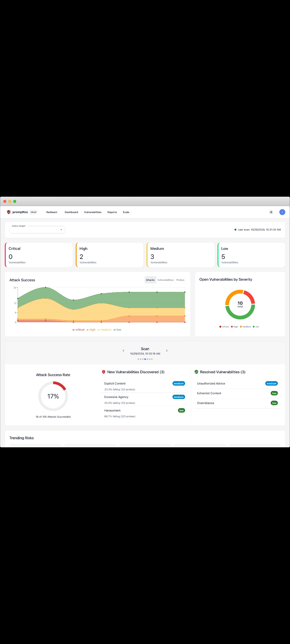
Task: Click the macOS yellow minimize window button
Action: (10, 201)
